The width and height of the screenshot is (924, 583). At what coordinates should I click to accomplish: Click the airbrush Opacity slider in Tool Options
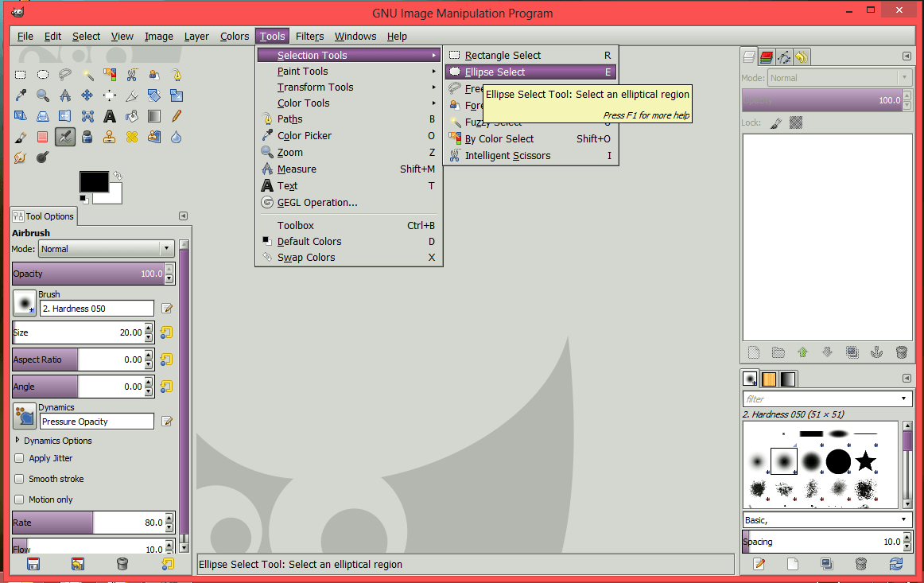pos(88,274)
